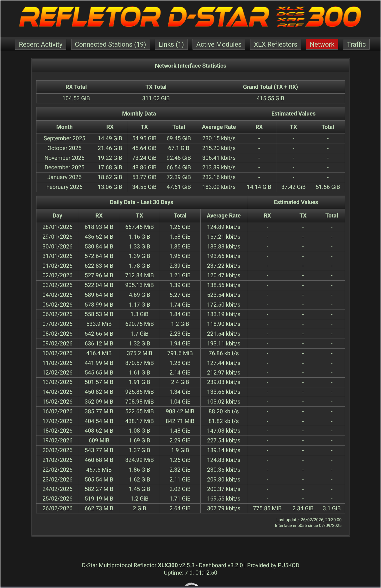Click February 2026 estimated total 51.56 GiB

pos(327,187)
